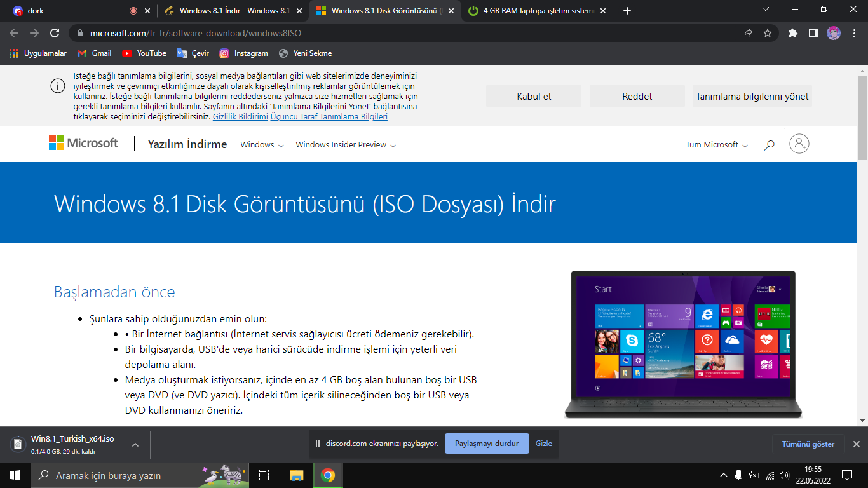868x488 pixels.
Task: Click the Windows taskbar search box
Action: (x=140, y=475)
